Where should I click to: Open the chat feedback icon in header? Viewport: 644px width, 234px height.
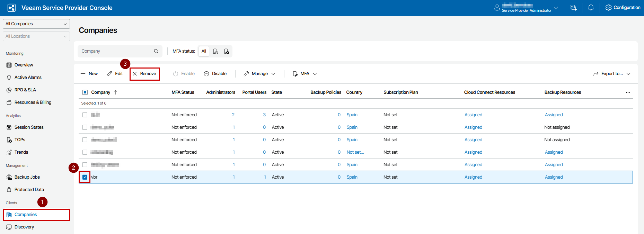coord(573,8)
